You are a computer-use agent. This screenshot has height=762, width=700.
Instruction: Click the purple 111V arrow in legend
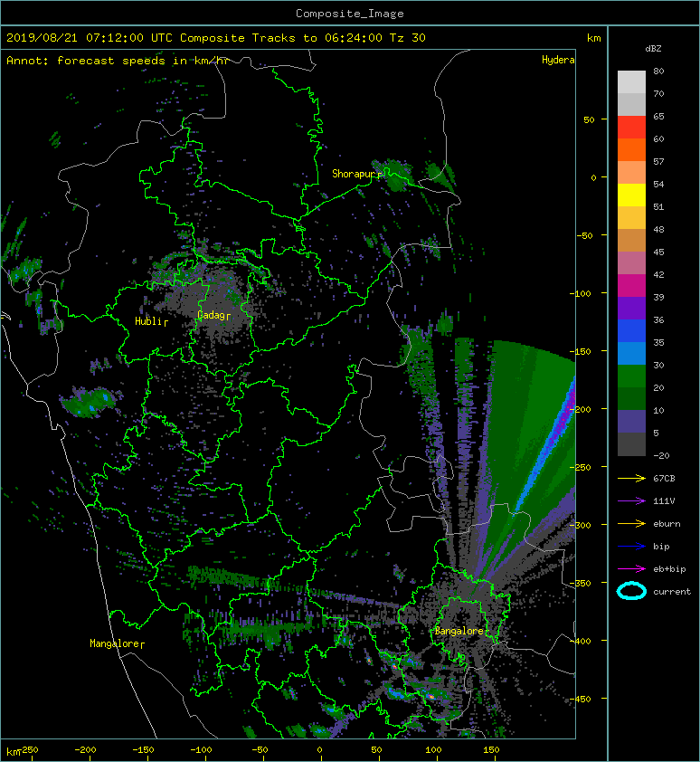[631, 501]
